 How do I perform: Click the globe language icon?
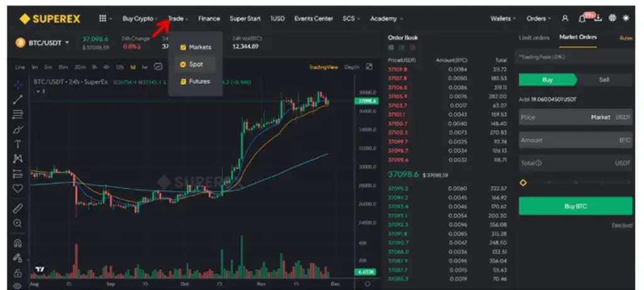point(613,18)
